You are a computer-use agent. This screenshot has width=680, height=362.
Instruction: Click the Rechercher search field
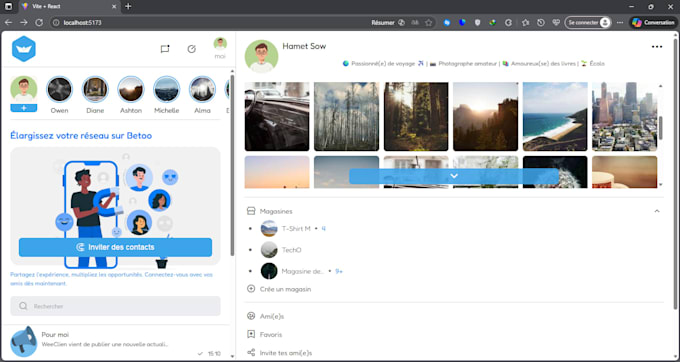tap(115, 306)
